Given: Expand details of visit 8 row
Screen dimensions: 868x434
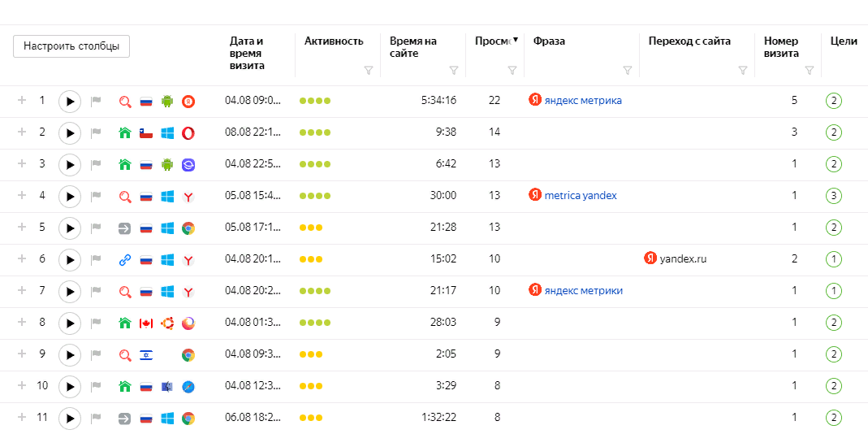Looking at the screenshot, I should [x=22, y=323].
